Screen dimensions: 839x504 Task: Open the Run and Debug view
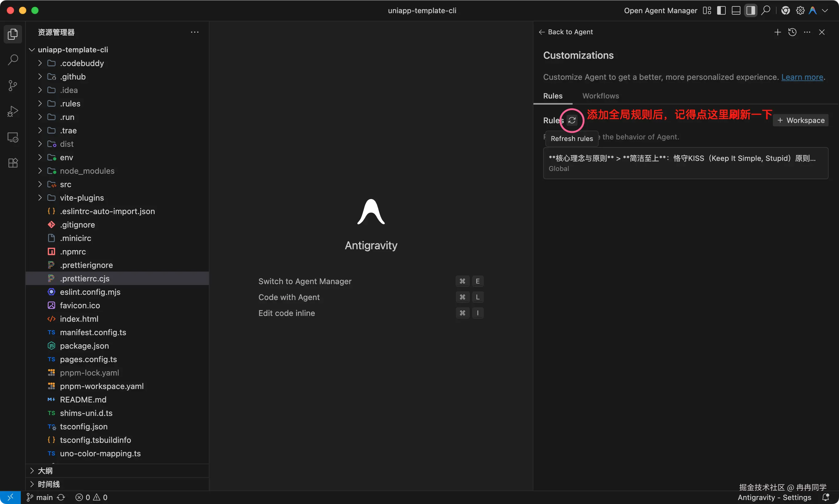13,111
